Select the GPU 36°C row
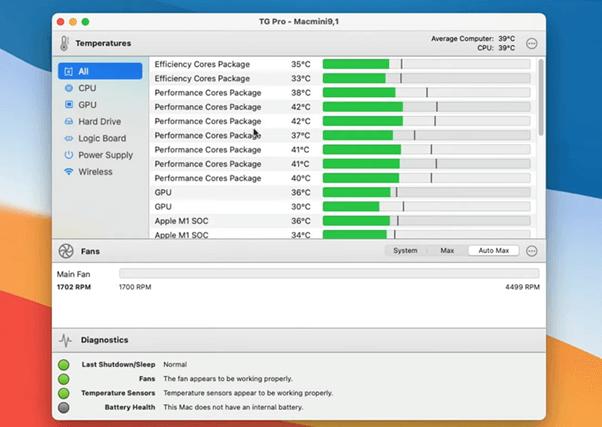Viewport: 602px width, 427px height. 342,192
